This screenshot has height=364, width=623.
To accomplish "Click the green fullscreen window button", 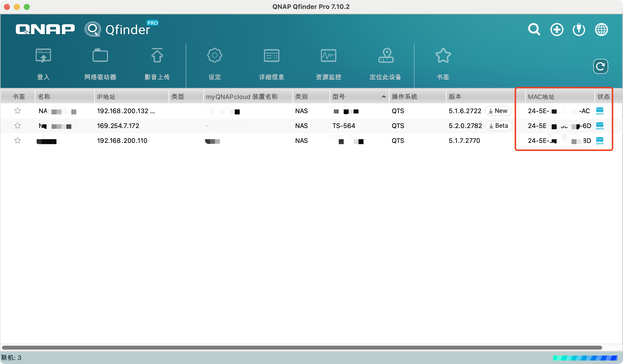I will [27, 7].
